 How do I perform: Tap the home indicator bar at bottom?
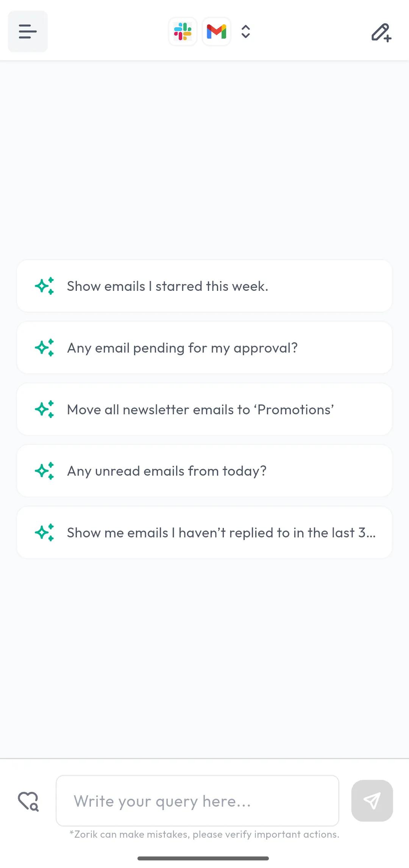[203, 858]
